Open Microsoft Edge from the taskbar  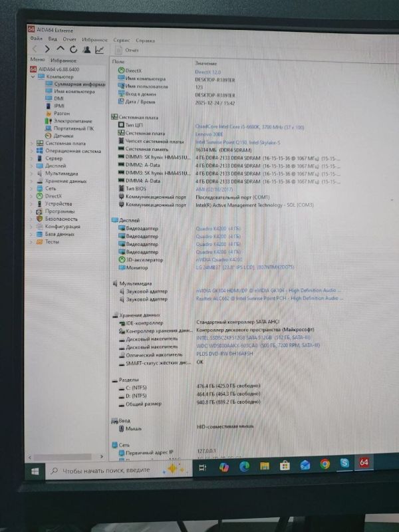244,465
